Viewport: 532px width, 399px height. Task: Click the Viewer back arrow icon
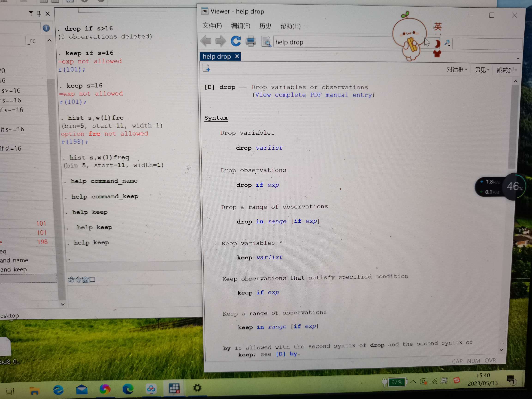(206, 41)
